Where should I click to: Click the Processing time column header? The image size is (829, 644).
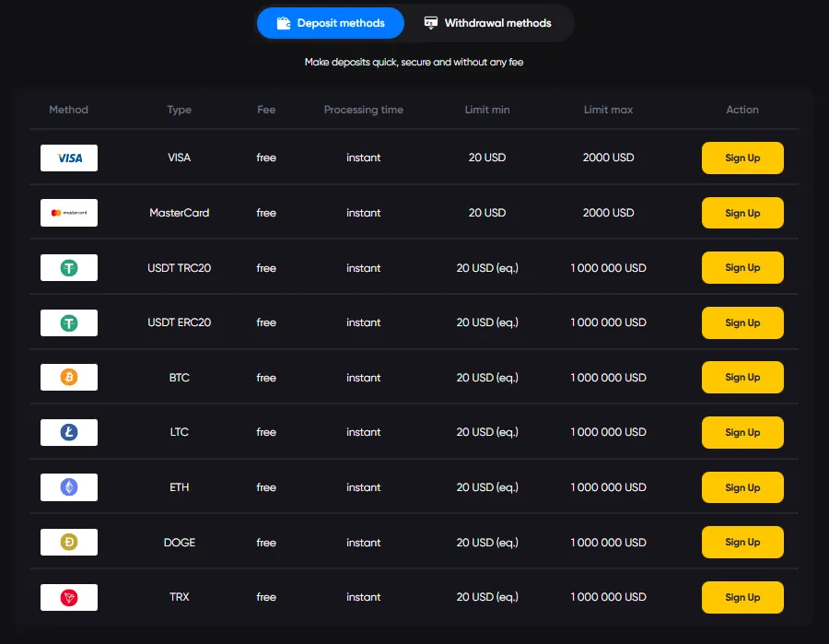click(x=363, y=110)
